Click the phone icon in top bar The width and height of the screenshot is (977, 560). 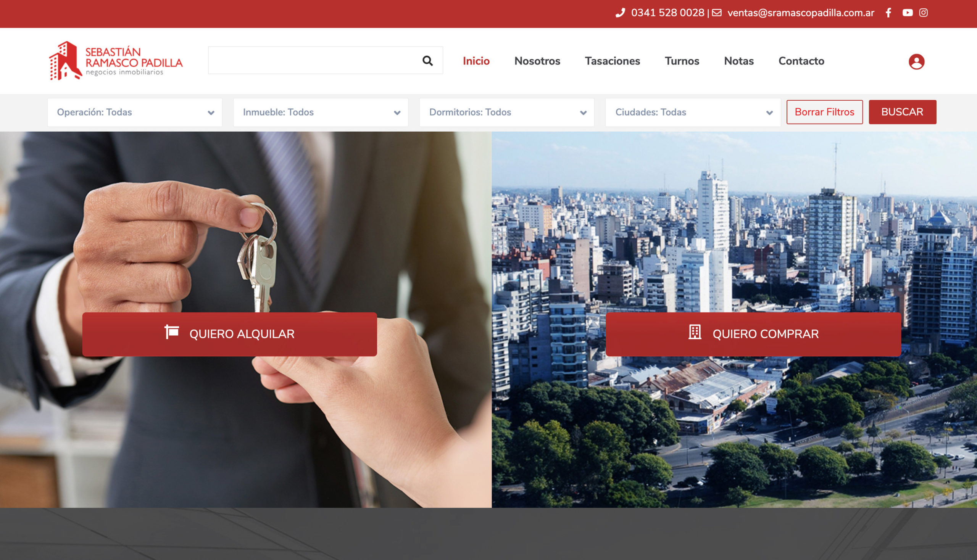click(620, 13)
